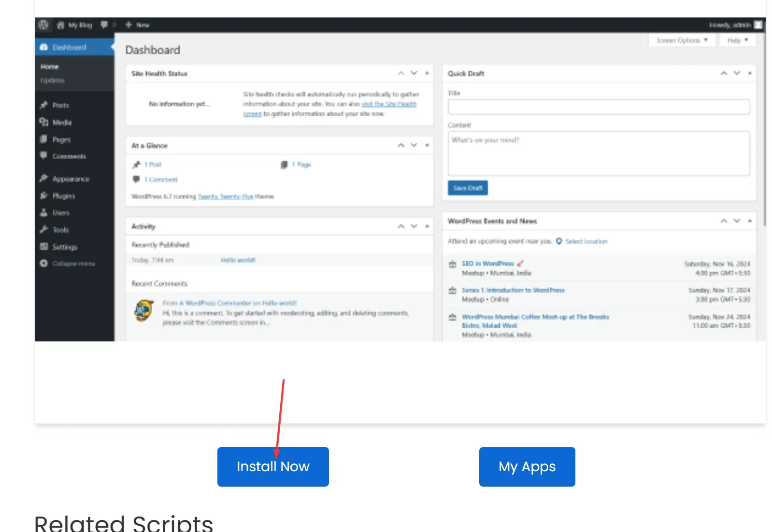Click the Select location link
Viewport: 772px width, 532px height.
(586, 241)
